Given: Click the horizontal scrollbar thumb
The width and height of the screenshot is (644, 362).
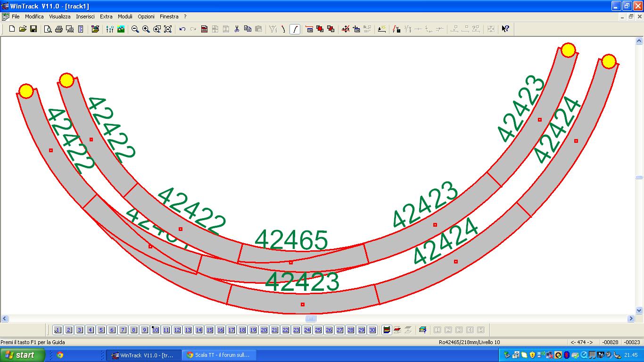Looking at the screenshot, I should [x=310, y=319].
